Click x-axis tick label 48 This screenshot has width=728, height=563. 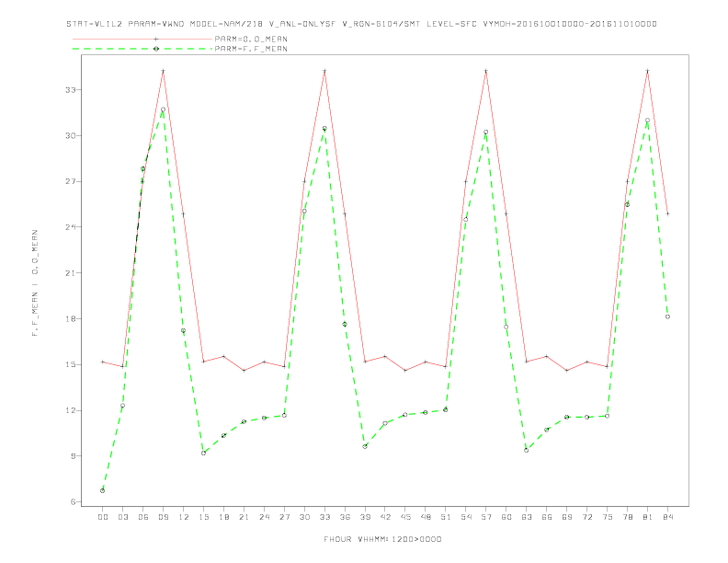point(426,517)
